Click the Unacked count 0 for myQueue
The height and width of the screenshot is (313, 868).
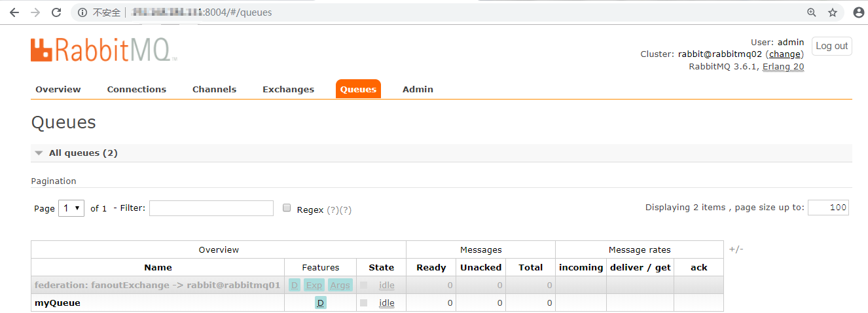click(x=499, y=303)
